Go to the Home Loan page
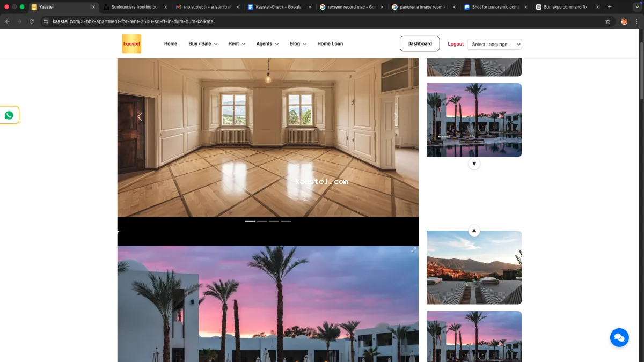 [x=330, y=44]
